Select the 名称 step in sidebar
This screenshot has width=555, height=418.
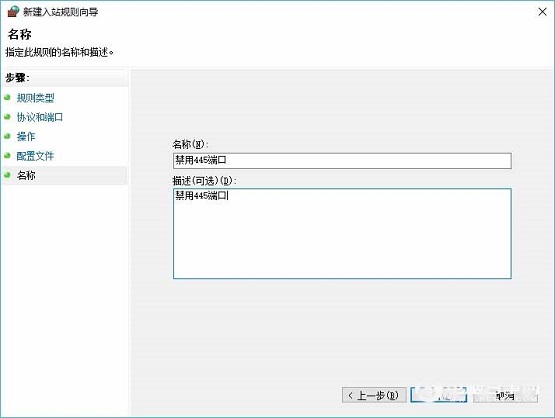[x=64, y=175]
